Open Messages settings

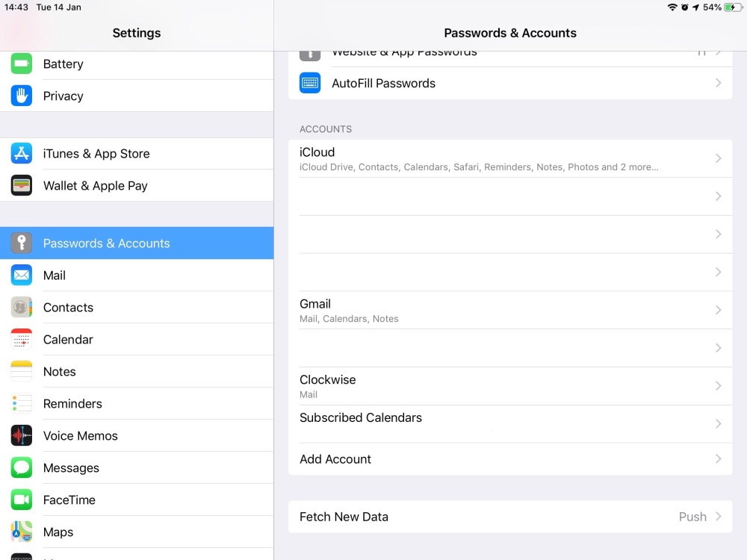pyautogui.click(x=137, y=467)
